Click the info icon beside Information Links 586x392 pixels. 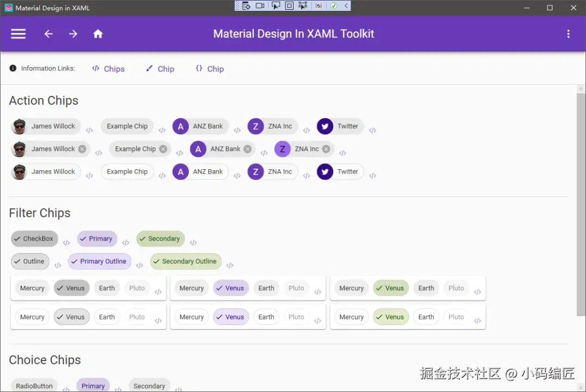click(x=12, y=68)
